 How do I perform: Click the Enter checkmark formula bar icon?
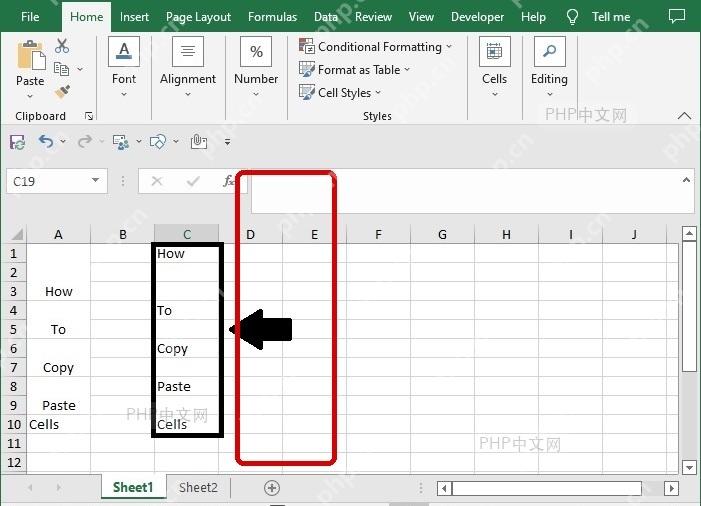pyautogui.click(x=193, y=181)
